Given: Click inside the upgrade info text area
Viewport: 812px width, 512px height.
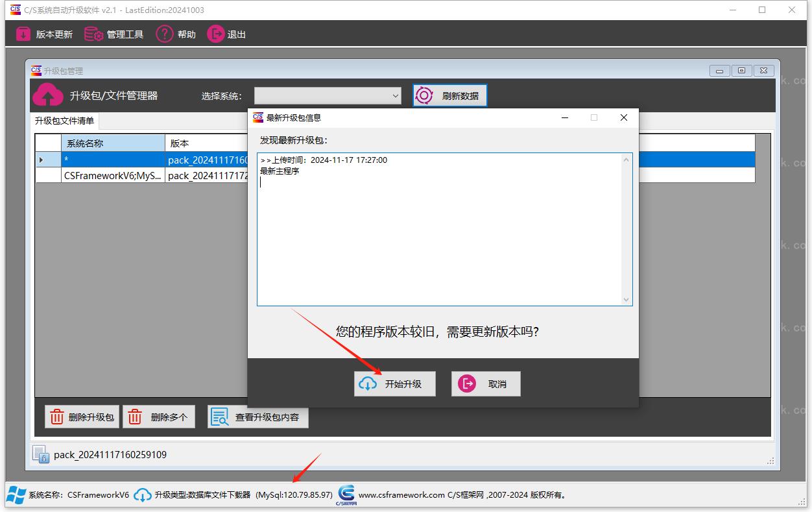Looking at the screenshot, I should point(441,234).
